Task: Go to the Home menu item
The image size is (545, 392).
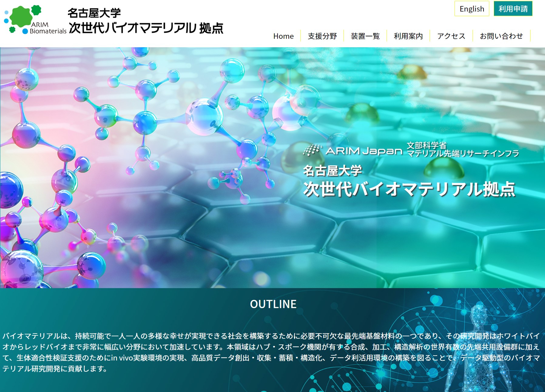Action: click(x=283, y=36)
